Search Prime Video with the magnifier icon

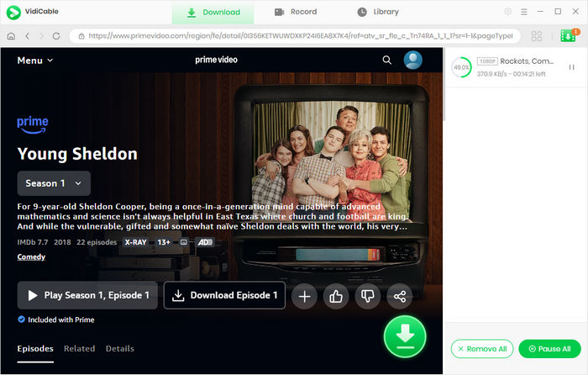coord(387,60)
